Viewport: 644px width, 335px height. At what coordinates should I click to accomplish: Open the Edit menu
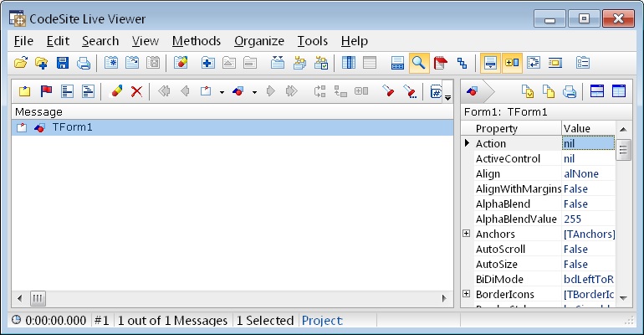[58, 41]
